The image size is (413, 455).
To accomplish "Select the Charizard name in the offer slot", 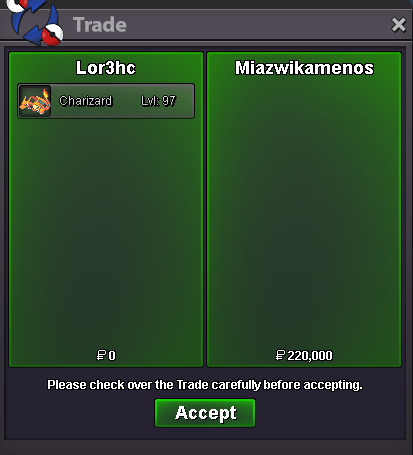I will 85,101.
